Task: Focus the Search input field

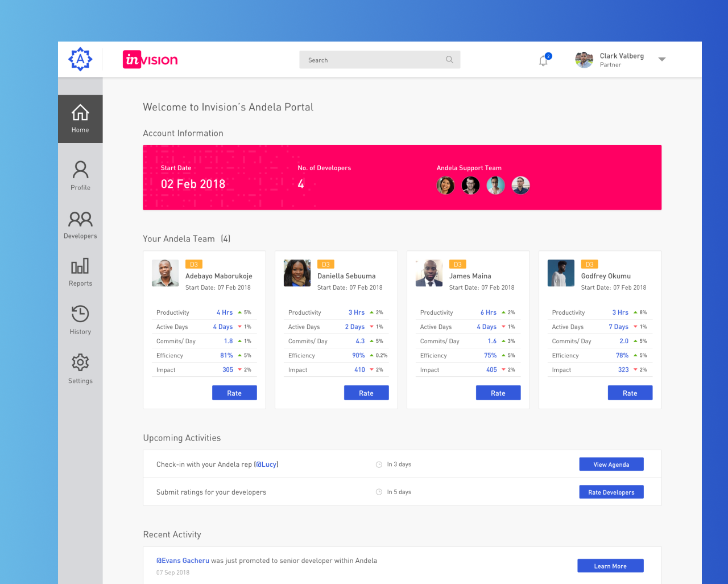Action: [373, 60]
